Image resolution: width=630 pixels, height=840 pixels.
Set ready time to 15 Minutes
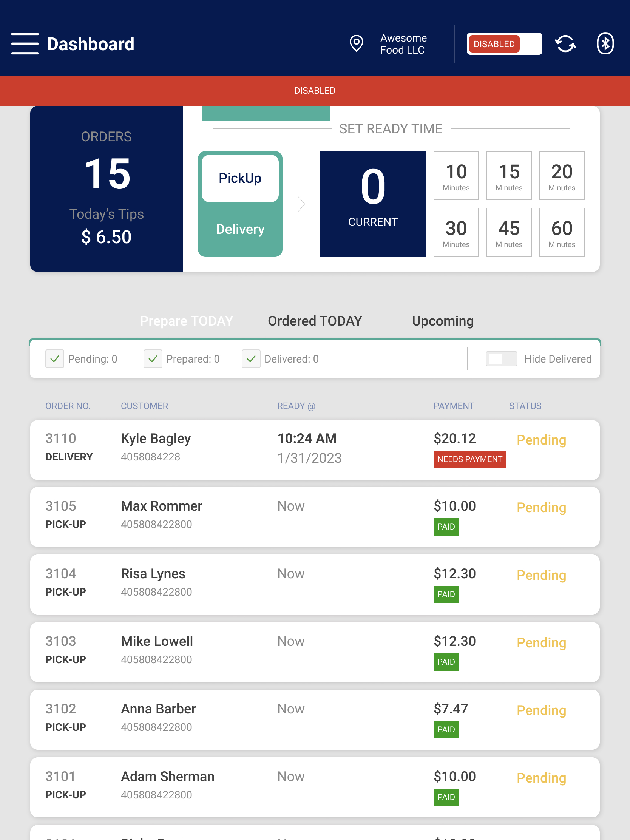[x=509, y=176]
